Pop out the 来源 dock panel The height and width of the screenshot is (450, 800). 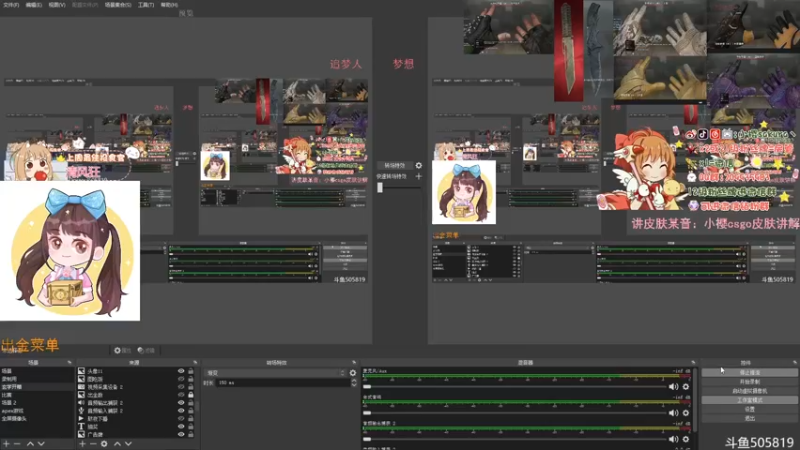coord(195,362)
